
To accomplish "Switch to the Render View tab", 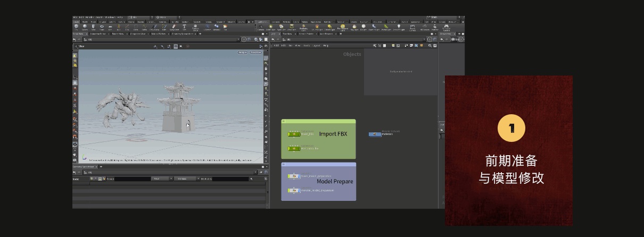I will [x=118, y=34].
